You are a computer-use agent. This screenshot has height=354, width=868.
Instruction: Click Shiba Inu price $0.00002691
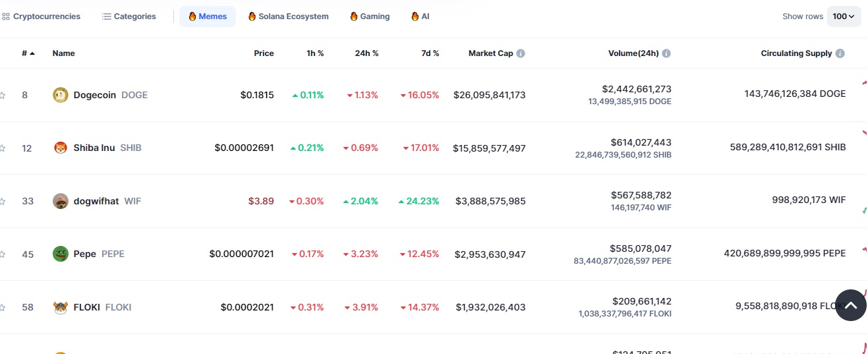point(245,148)
